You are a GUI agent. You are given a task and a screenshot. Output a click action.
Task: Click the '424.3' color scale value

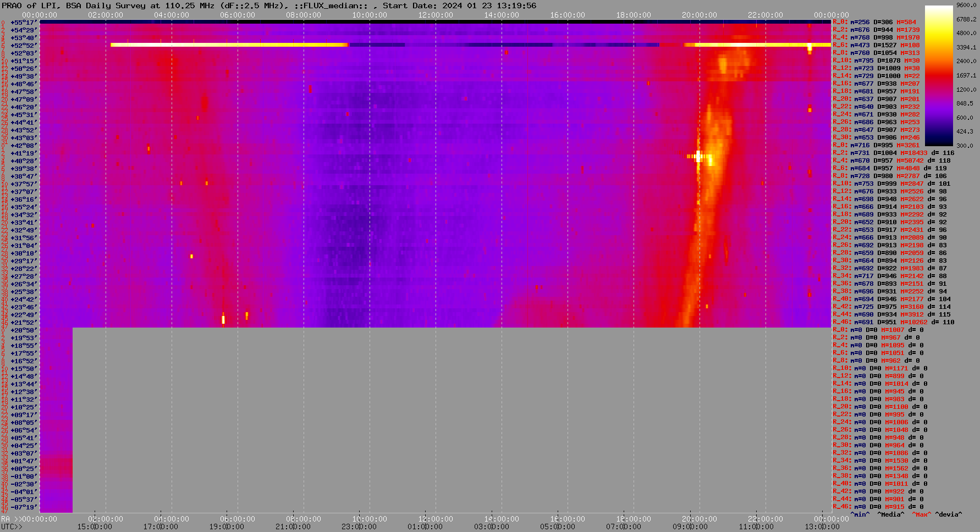click(x=965, y=131)
